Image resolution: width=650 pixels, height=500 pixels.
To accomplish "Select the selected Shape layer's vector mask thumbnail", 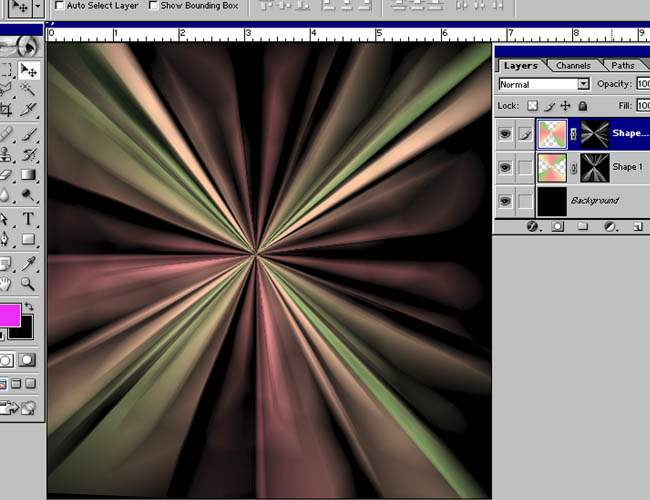I will 595,134.
